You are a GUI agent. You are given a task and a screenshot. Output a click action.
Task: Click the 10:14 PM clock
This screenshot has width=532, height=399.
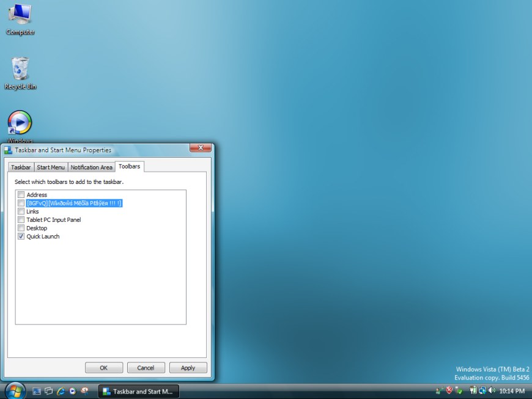point(512,391)
